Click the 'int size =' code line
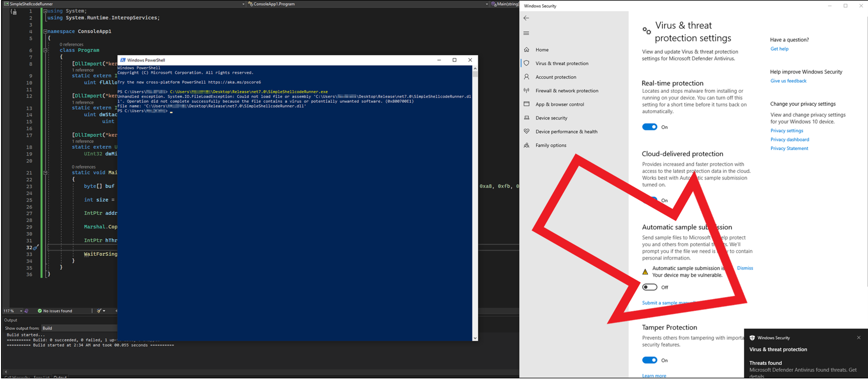Image resolution: width=868 pixels, height=381 pixels. (99, 200)
